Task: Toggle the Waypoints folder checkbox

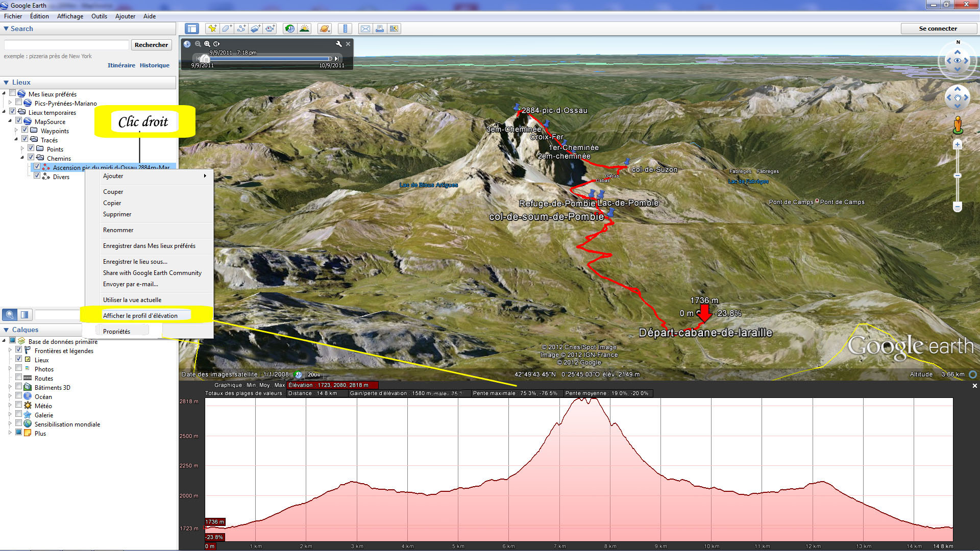Action: click(x=24, y=130)
